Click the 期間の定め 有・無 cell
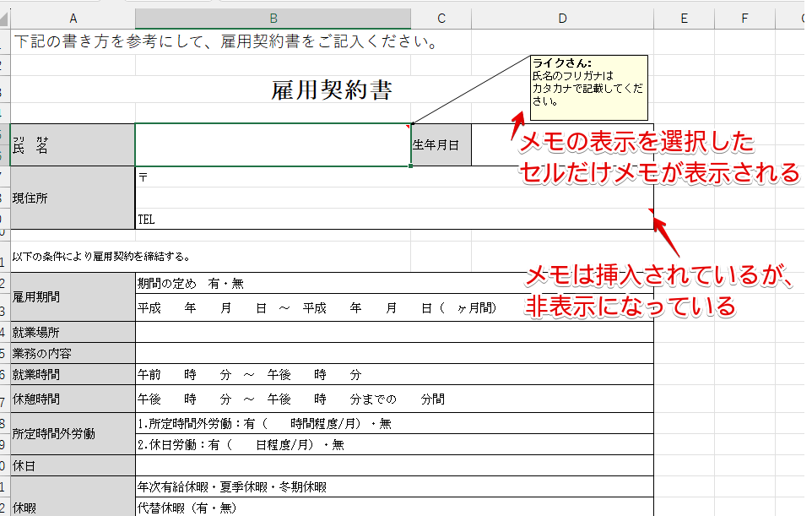Image resolution: width=812 pixels, height=516 pixels. 253,283
